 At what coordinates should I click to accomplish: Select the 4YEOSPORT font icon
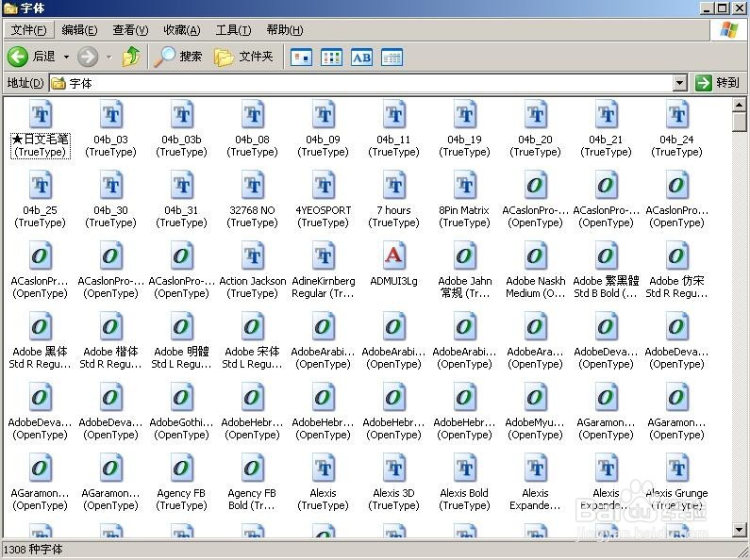pyautogui.click(x=324, y=185)
